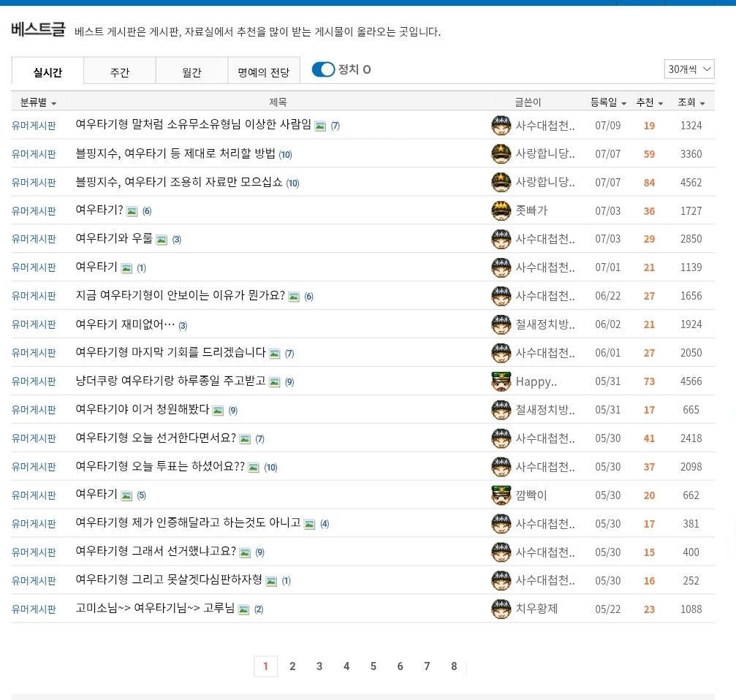Image resolution: width=736 pixels, height=700 pixels.
Task: Sort by 조회 column header
Action: coord(691,102)
